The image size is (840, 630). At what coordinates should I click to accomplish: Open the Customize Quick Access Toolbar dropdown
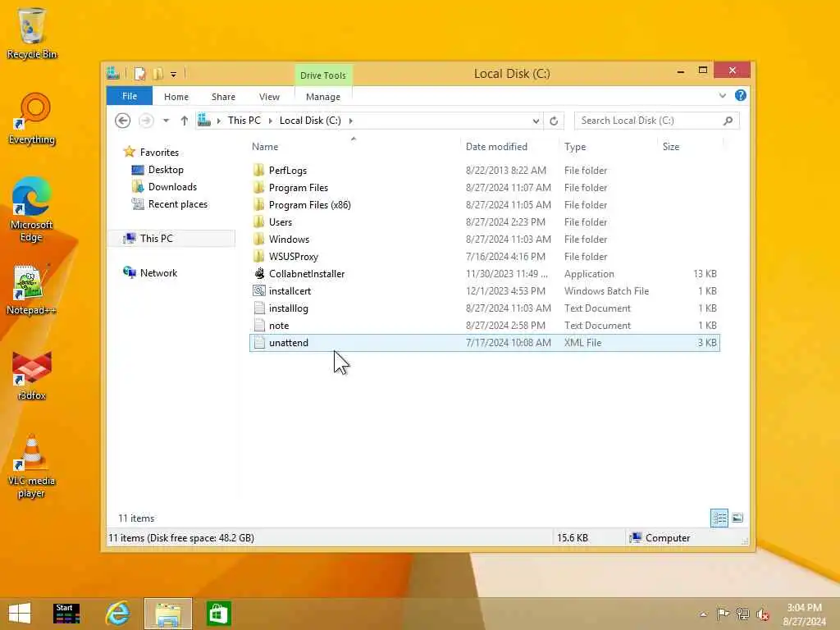coord(174,75)
